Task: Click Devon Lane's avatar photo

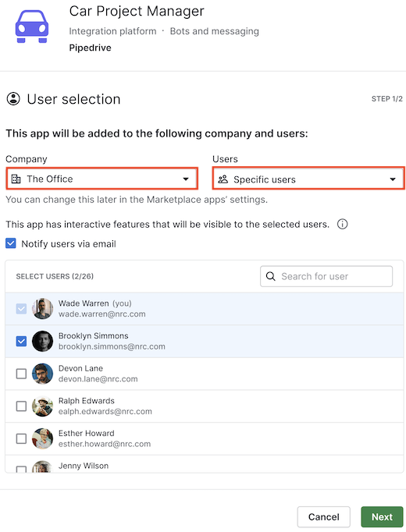Action: tap(42, 374)
